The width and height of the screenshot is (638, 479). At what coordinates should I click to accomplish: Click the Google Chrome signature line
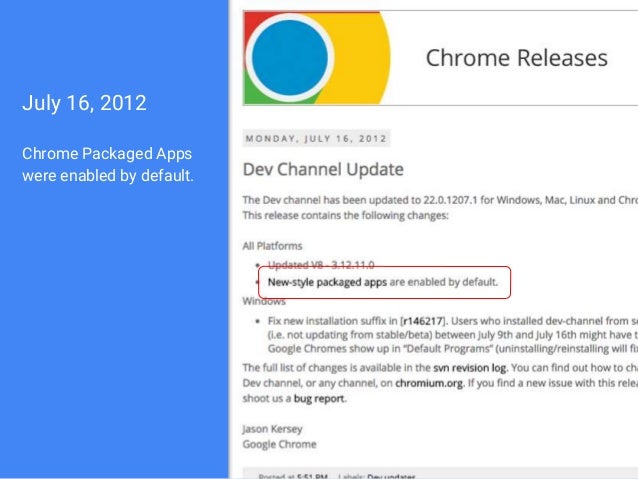(279, 444)
